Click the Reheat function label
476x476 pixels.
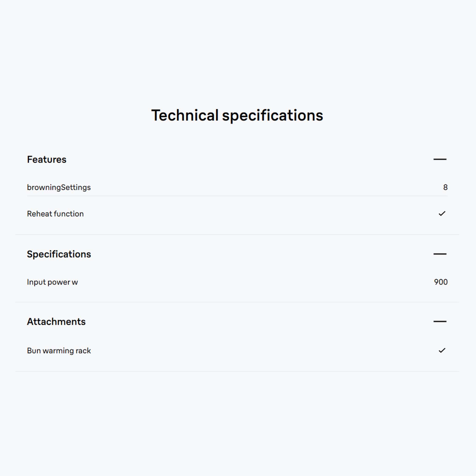(x=56, y=214)
